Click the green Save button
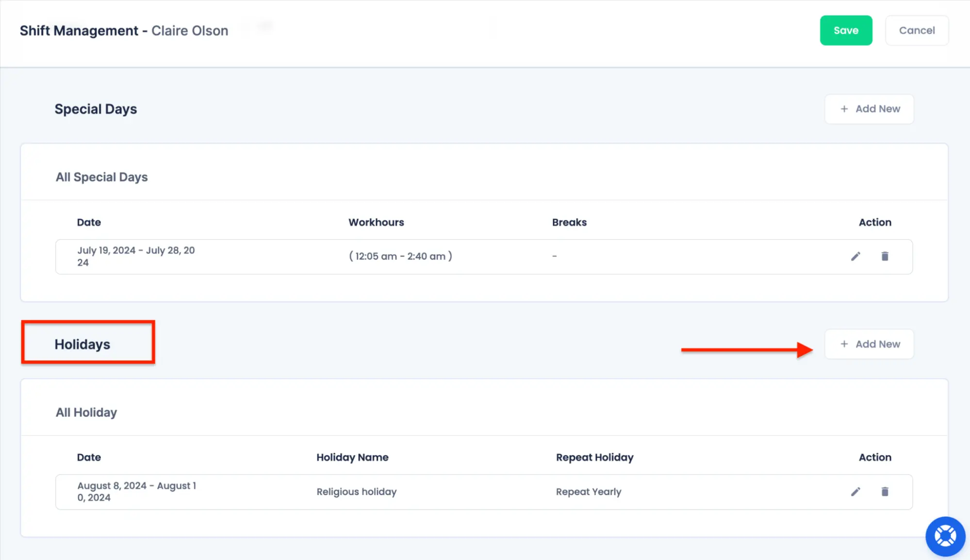Image resolution: width=970 pixels, height=560 pixels. 846,30
